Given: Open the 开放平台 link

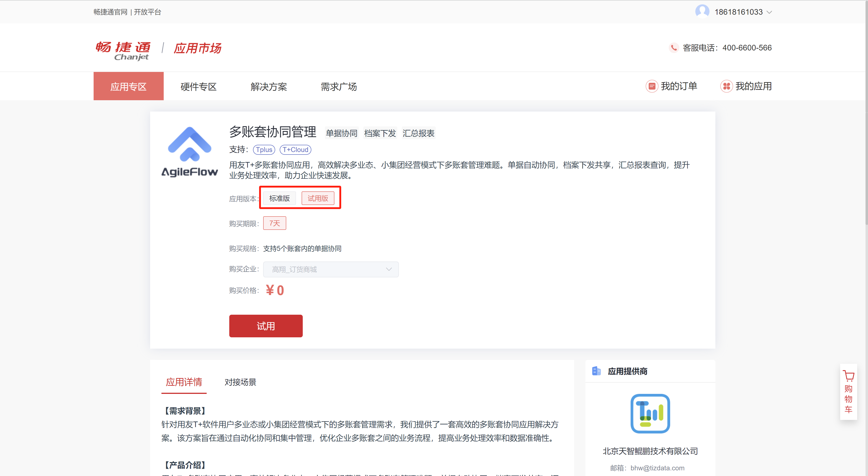Looking at the screenshot, I should (x=148, y=12).
